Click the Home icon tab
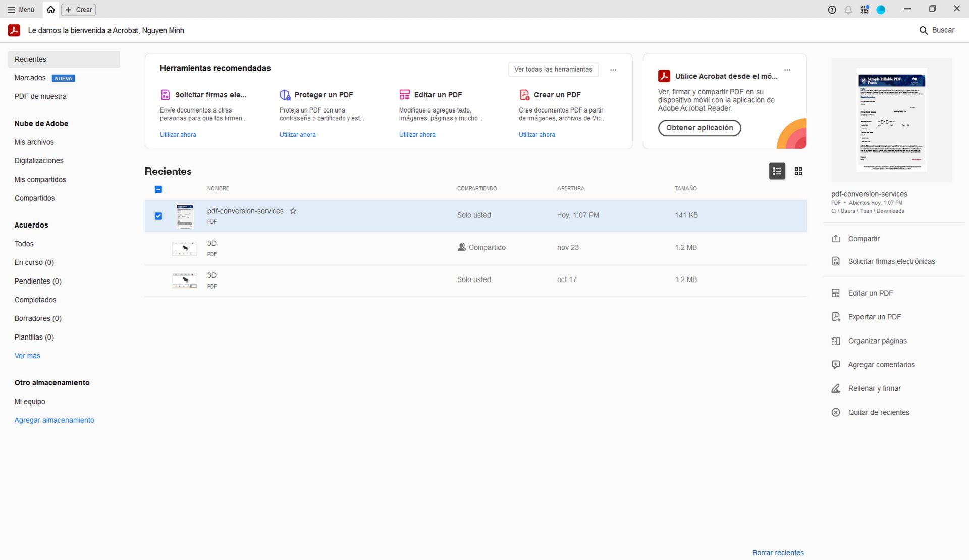The image size is (969, 560). click(x=50, y=10)
